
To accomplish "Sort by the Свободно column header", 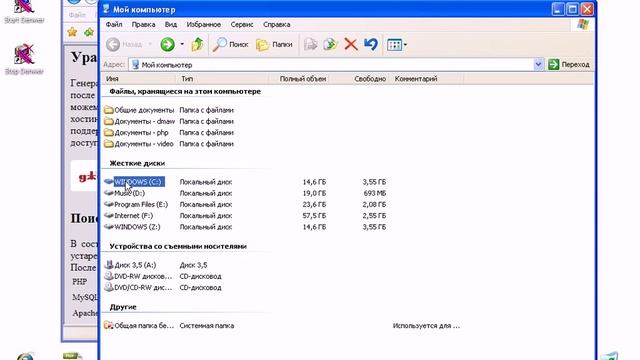I will [360, 79].
